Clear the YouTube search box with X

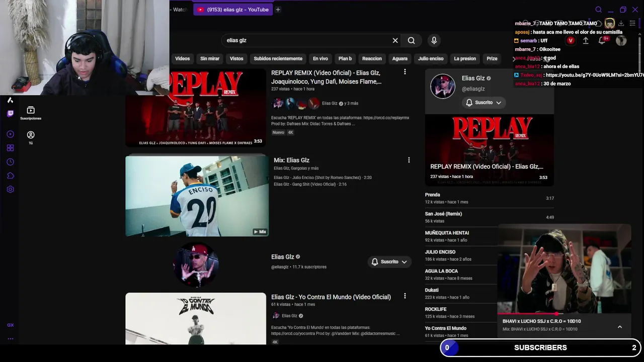[x=395, y=40]
